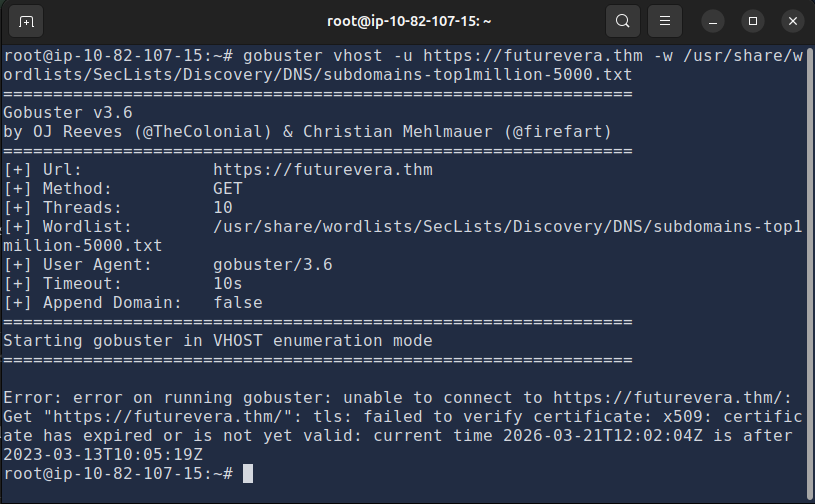Open a new terminal tab
Image resolution: width=815 pixels, height=504 pixels.
pos(26,21)
